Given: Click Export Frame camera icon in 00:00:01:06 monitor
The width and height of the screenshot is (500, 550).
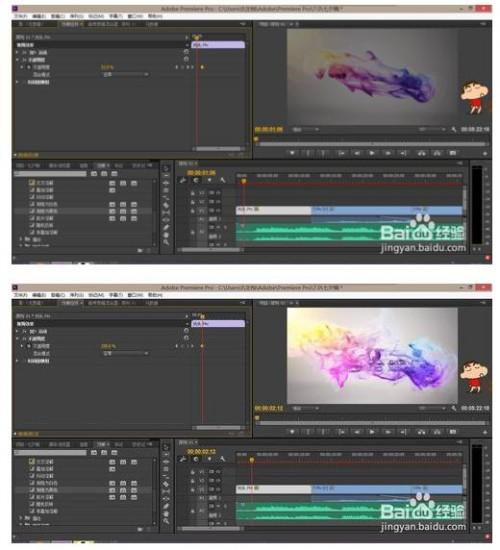Looking at the screenshot, I should click(453, 153).
